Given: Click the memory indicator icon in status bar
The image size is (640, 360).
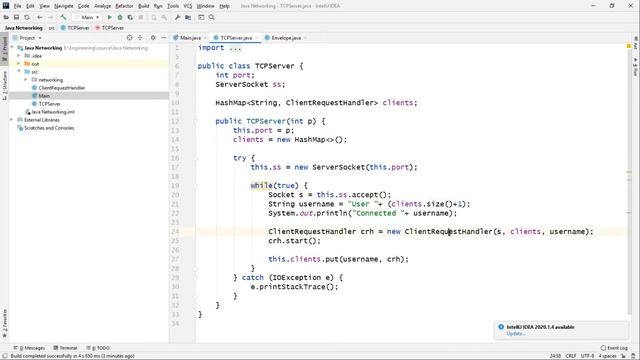Looking at the screenshot, I should pos(633,356).
